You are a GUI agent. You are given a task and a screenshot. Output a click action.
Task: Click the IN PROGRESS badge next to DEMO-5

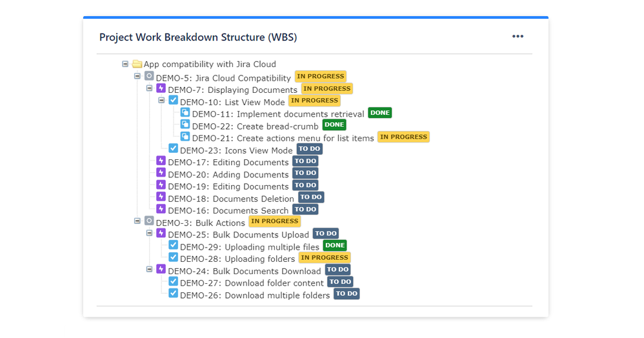click(x=320, y=76)
